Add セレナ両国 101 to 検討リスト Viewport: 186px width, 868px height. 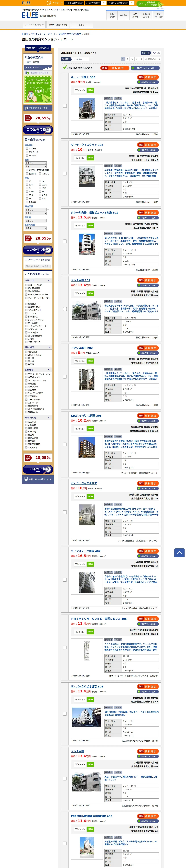pyautogui.click(x=148, y=285)
